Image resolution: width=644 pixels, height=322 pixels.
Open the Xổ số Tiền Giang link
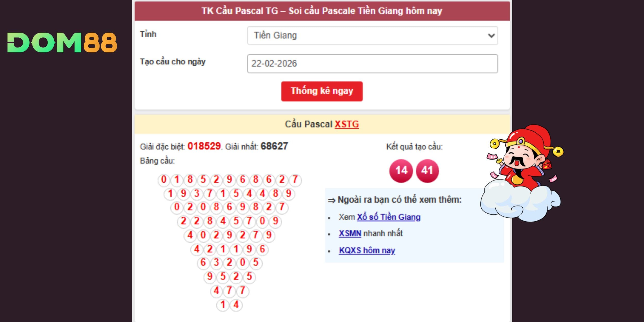pyautogui.click(x=388, y=217)
